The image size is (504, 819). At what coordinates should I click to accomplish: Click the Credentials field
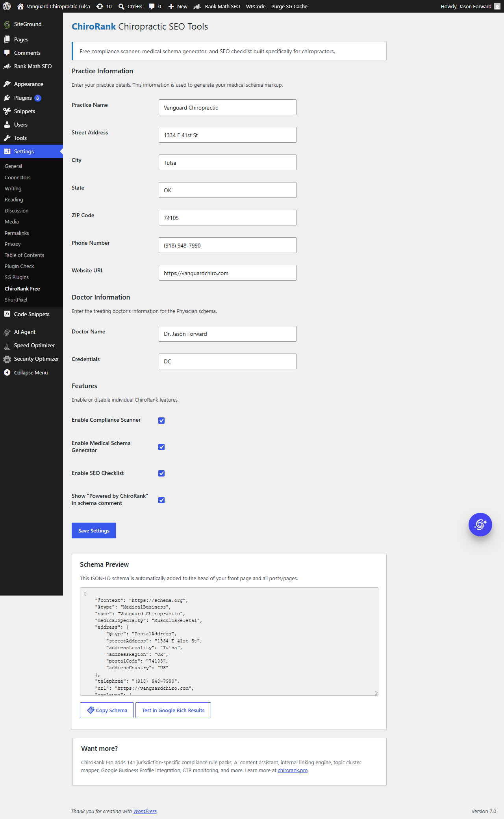tap(228, 361)
